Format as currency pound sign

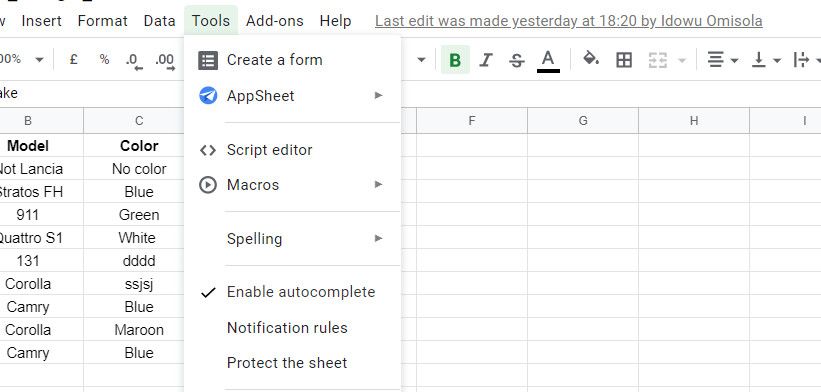(74, 59)
